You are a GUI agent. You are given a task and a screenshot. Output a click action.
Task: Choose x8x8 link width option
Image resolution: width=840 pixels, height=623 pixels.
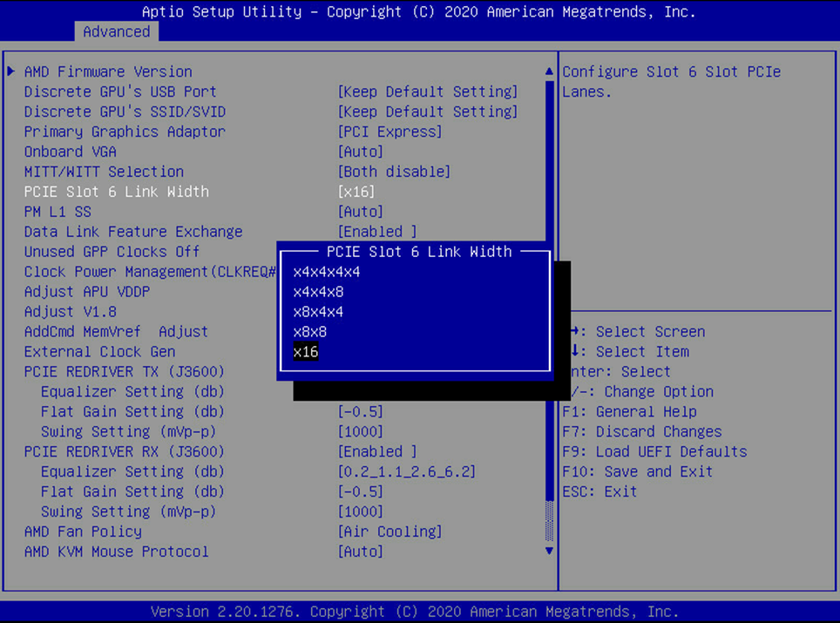[309, 332]
